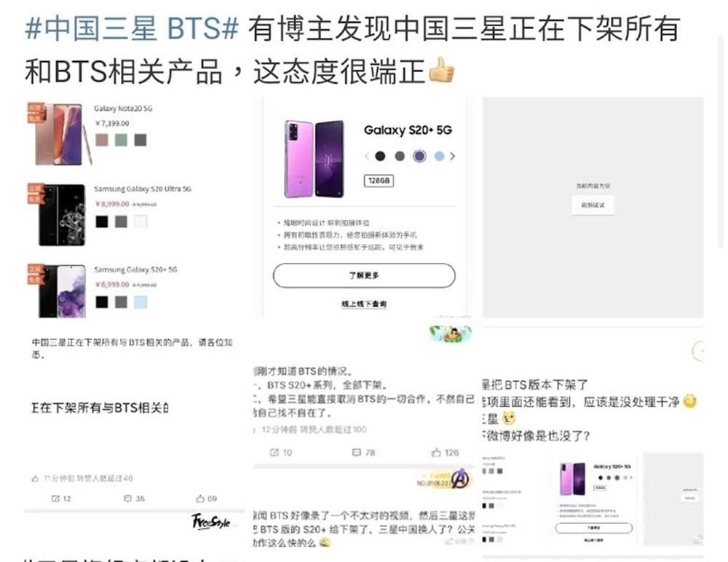Show next colors with right chevron arrow
728x562 pixels.
(453, 156)
